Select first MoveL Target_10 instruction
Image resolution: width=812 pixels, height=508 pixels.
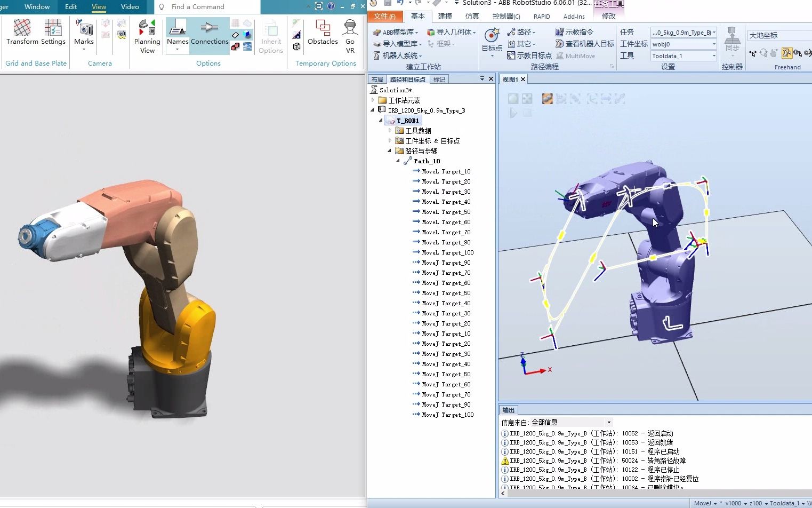coord(446,171)
